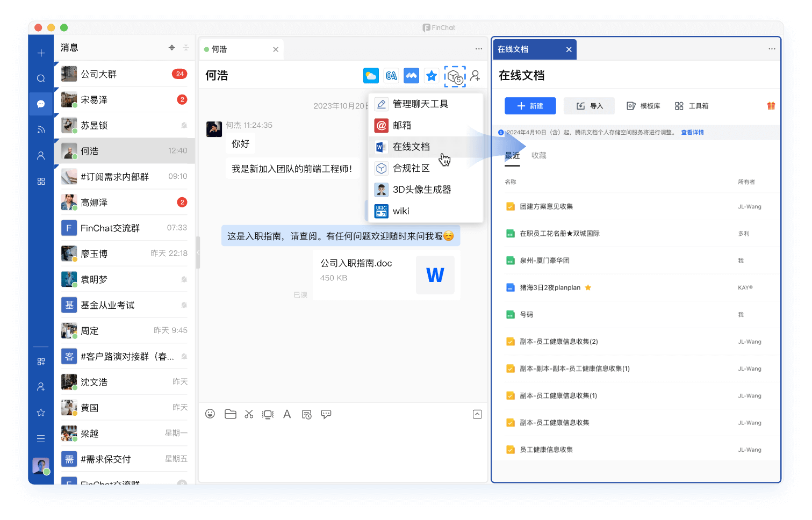812x520 pixels.
Task: Click the 新建 button
Action: (x=530, y=106)
